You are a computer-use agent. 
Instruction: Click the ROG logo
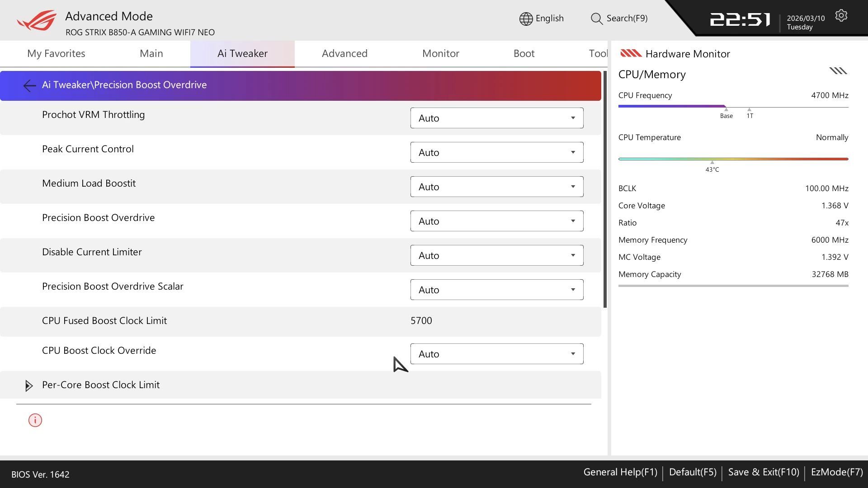pyautogui.click(x=37, y=21)
